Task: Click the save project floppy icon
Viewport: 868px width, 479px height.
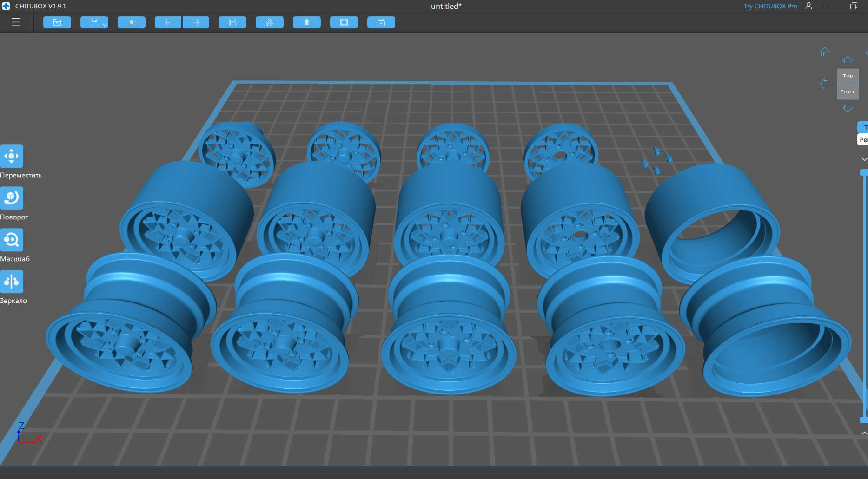Action: click(x=94, y=22)
